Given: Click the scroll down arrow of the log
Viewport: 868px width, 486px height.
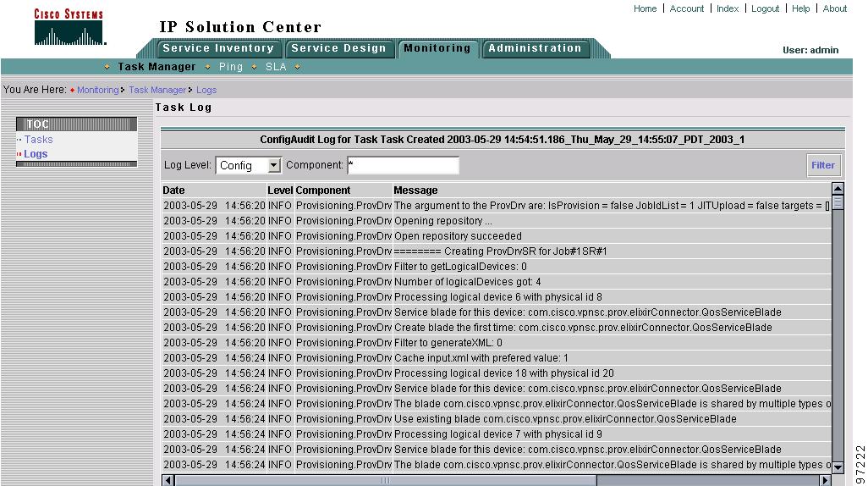Looking at the screenshot, I should pos(838,467).
